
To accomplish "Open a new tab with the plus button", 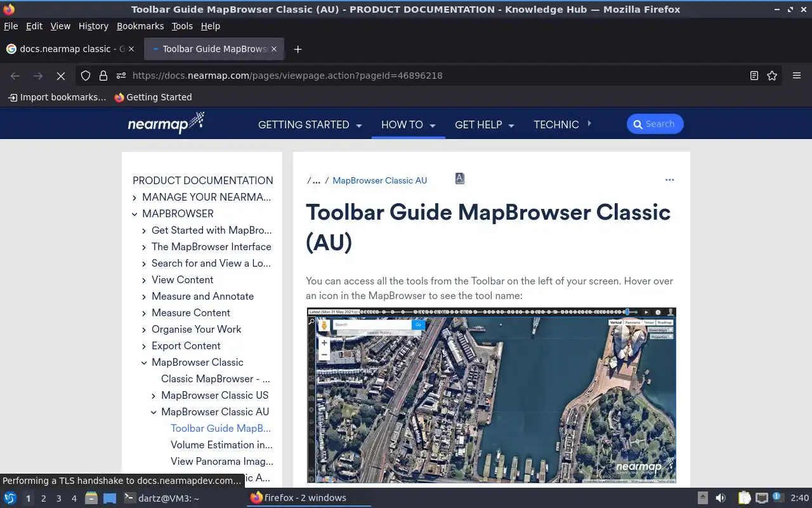I will (x=298, y=49).
